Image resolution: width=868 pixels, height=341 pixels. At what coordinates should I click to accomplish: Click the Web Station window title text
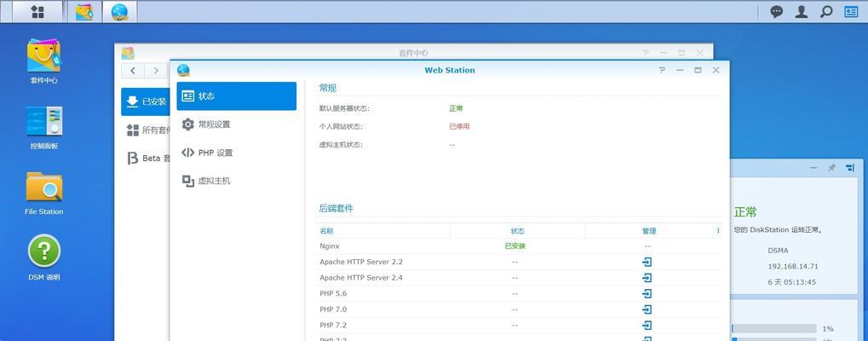pyautogui.click(x=450, y=70)
